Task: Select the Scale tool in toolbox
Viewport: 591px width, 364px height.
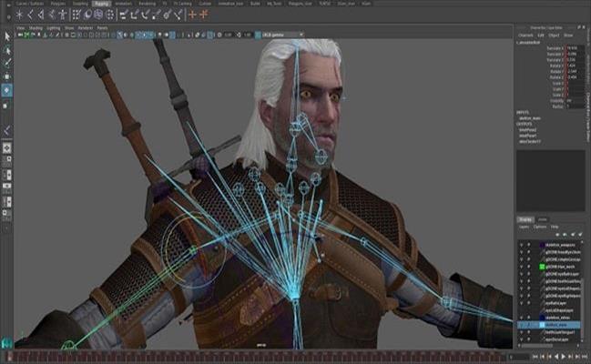Action: 5,106
